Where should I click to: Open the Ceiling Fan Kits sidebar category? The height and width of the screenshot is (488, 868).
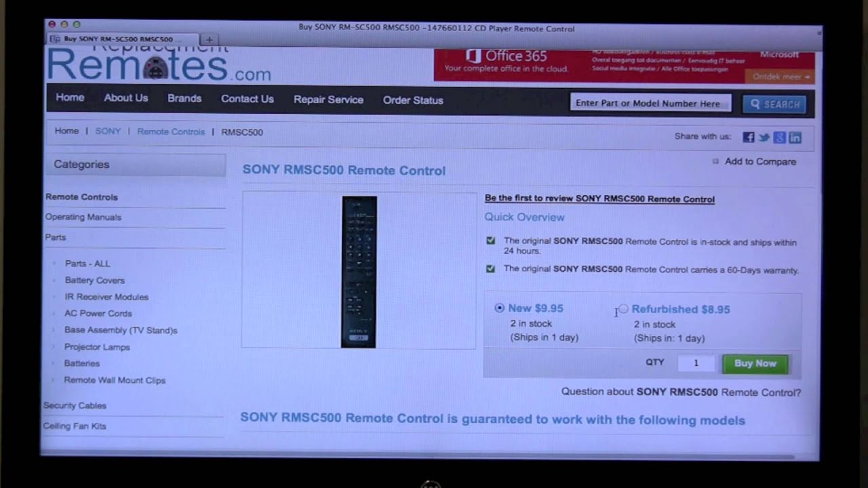(x=75, y=426)
